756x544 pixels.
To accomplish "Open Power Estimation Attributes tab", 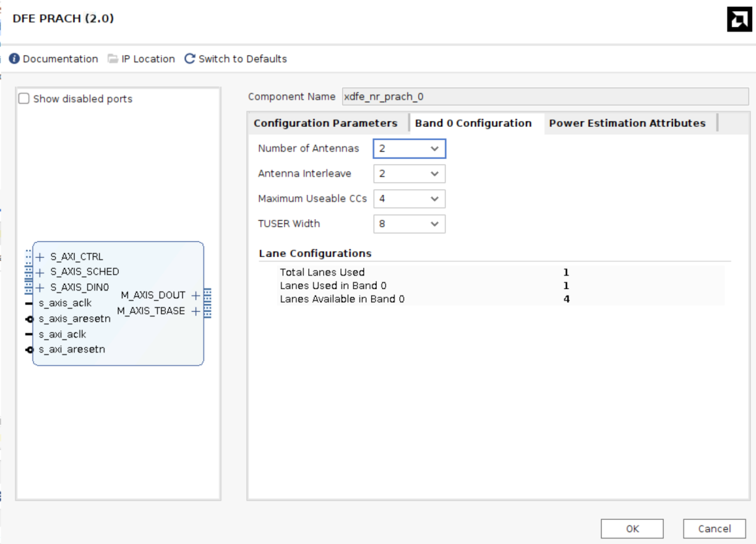I will (627, 123).
